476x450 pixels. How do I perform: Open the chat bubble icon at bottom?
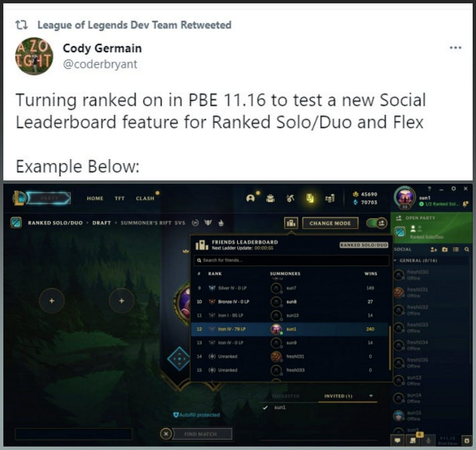[398, 440]
